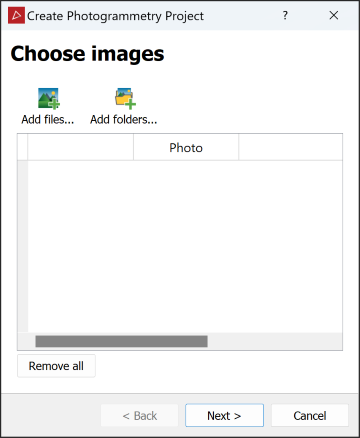Click the blank column header left of Photo
The height and width of the screenshot is (438, 360).
[81, 147]
